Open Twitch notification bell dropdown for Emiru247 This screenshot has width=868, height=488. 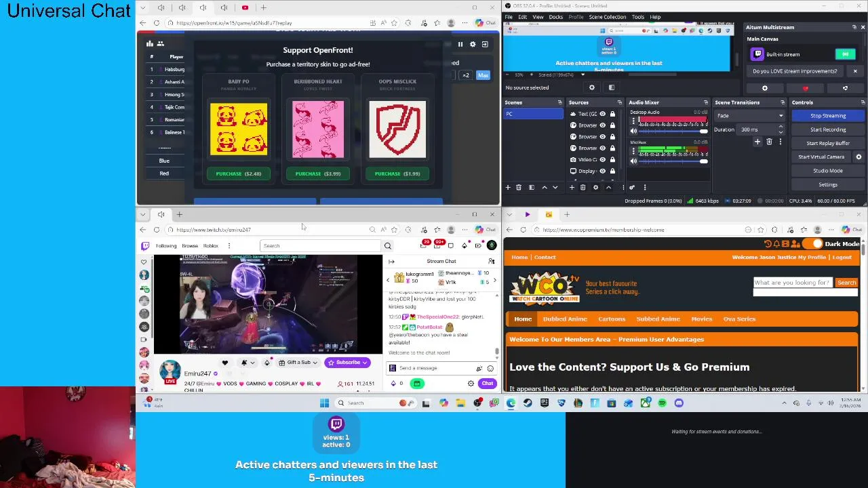[247, 363]
